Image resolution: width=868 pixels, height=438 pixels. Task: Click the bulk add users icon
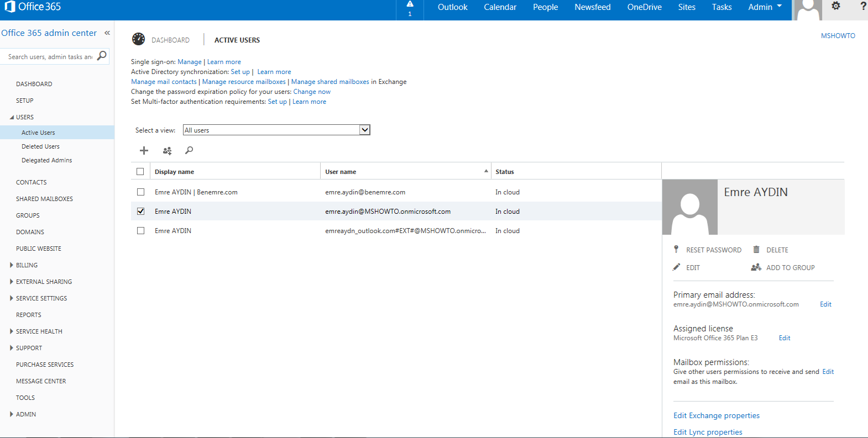coord(167,150)
